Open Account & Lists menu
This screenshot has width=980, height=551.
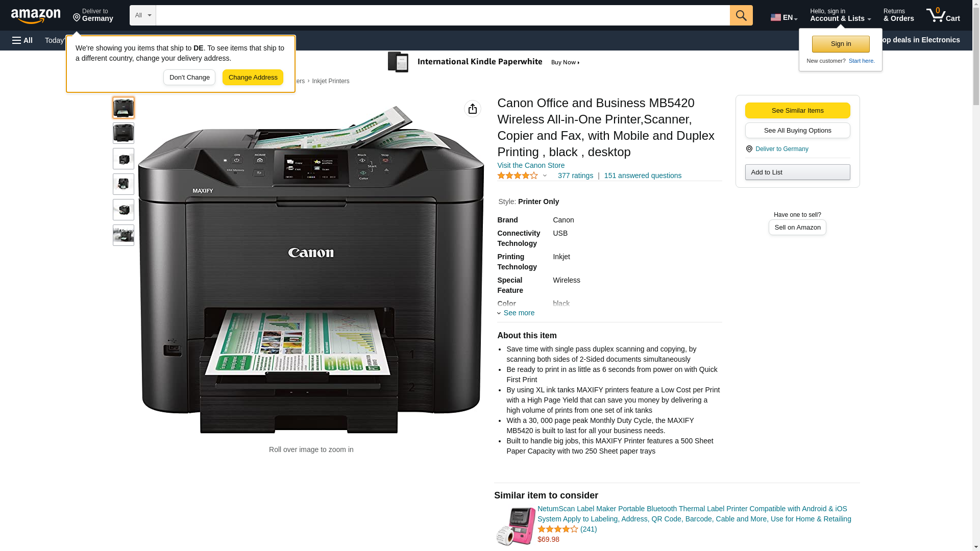840,15
